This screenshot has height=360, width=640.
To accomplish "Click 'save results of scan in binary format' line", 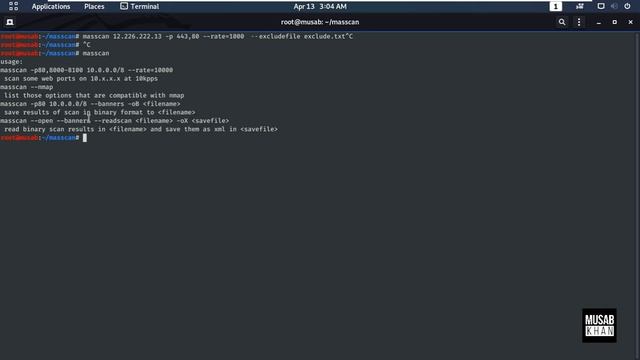I will (100, 112).
